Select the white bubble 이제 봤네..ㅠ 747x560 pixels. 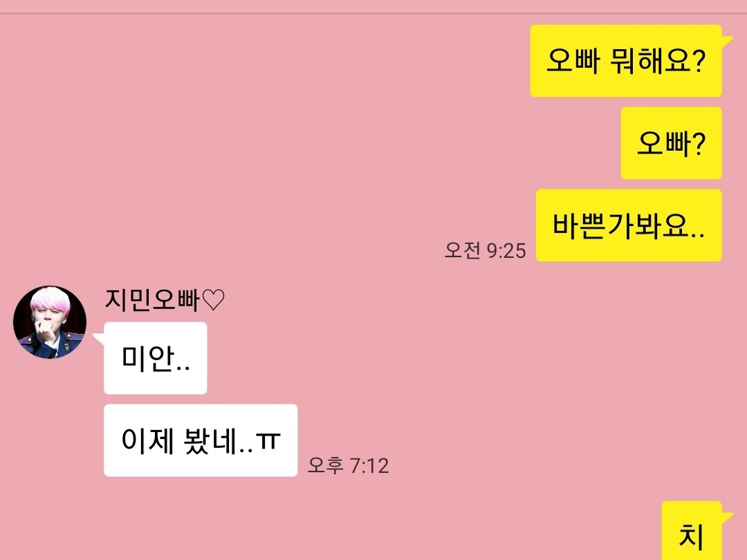pyautogui.click(x=201, y=440)
